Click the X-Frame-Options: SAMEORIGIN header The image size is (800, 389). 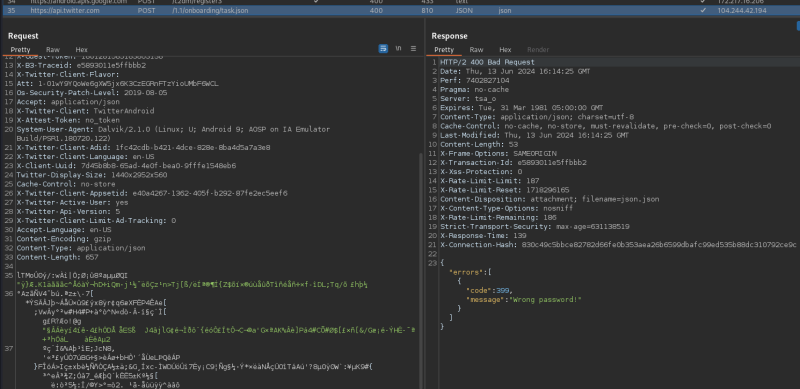tap(498, 154)
